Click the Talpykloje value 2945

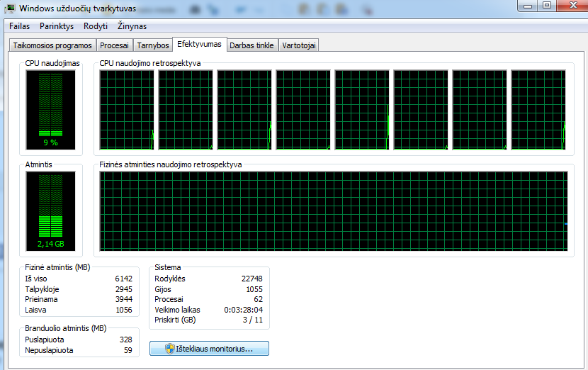(124, 289)
